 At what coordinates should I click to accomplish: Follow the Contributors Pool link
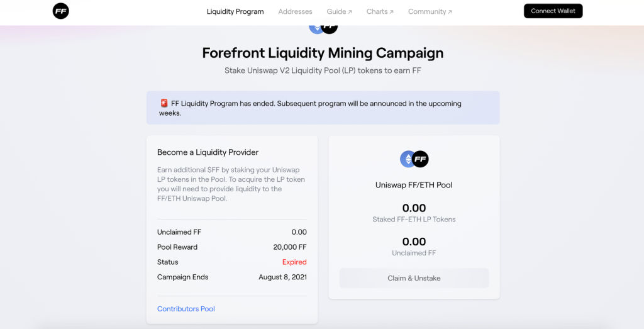click(186, 309)
